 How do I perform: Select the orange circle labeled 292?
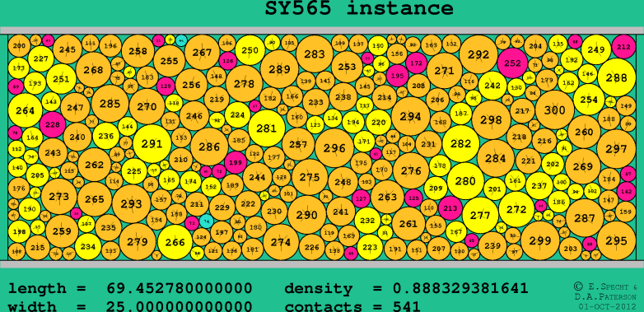[478, 54]
